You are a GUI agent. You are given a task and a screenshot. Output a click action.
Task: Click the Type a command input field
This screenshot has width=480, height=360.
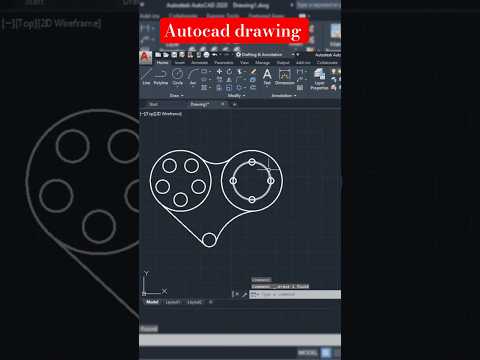(295, 294)
